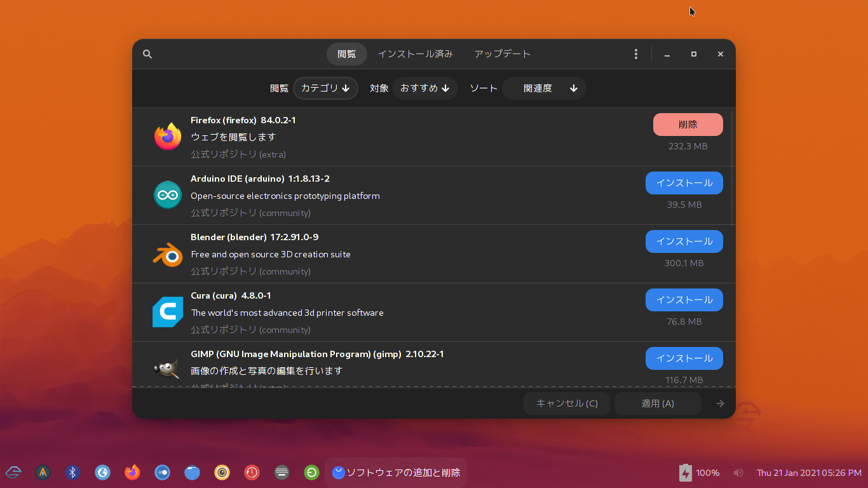Viewport: 868px width, 488px height.
Task: Select Cura (cura) 4.8.0-1 title
Action: [231, 295]
